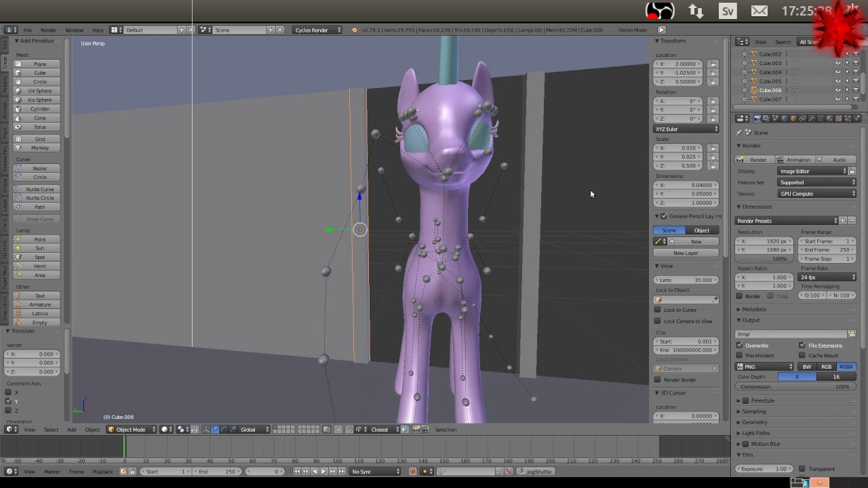The image size is (868, 488).
Task: Open the Object Mode dropdown
Action: click(x=132, y=430)
